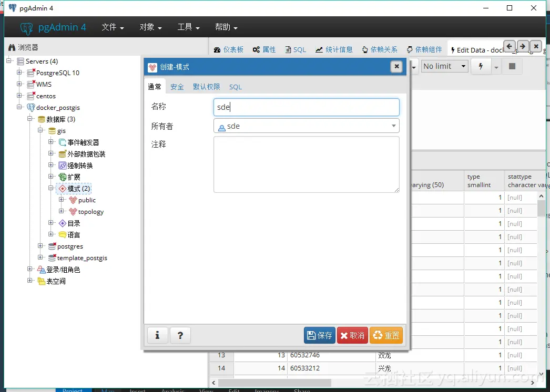Click the foreign data wrappers (外部数据包装) icon

tap(63, 154)
